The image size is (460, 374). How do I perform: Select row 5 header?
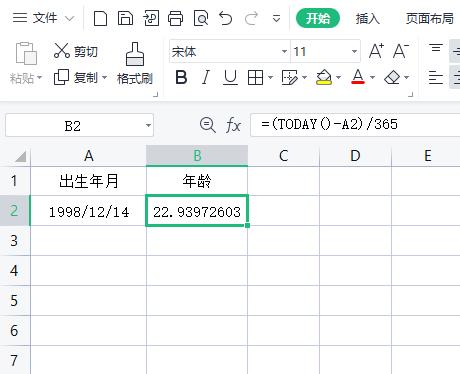pyautogui.click(x=15, y=301)
